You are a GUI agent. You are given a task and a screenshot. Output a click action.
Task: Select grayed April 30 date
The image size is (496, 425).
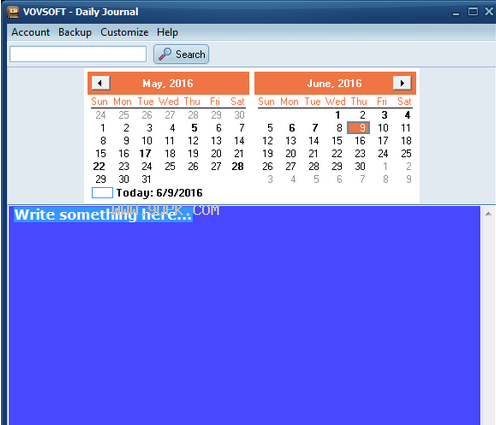[239, 115]
